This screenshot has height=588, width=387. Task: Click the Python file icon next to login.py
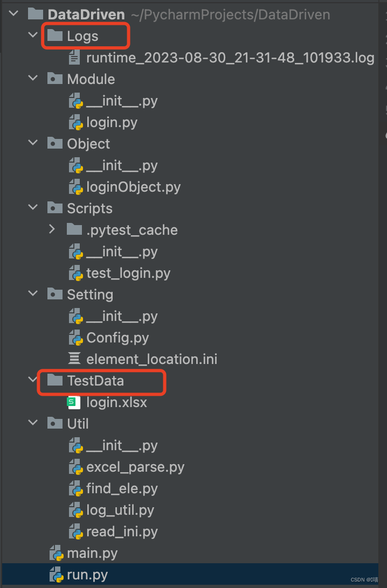point(76,122)
